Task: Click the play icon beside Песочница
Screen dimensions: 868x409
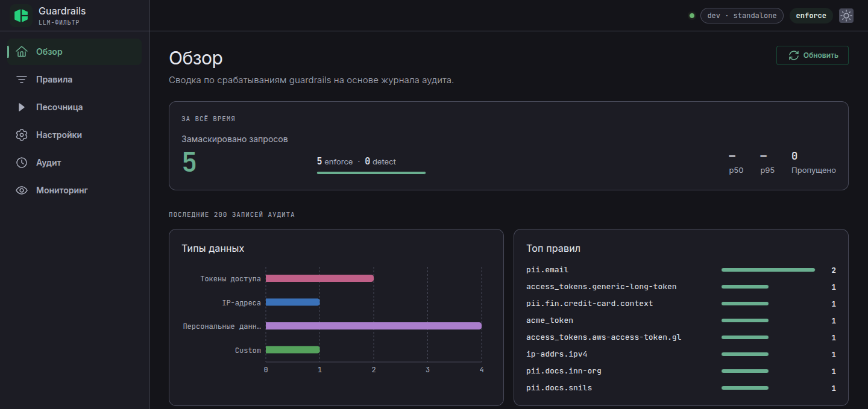Action: [22, 107]
